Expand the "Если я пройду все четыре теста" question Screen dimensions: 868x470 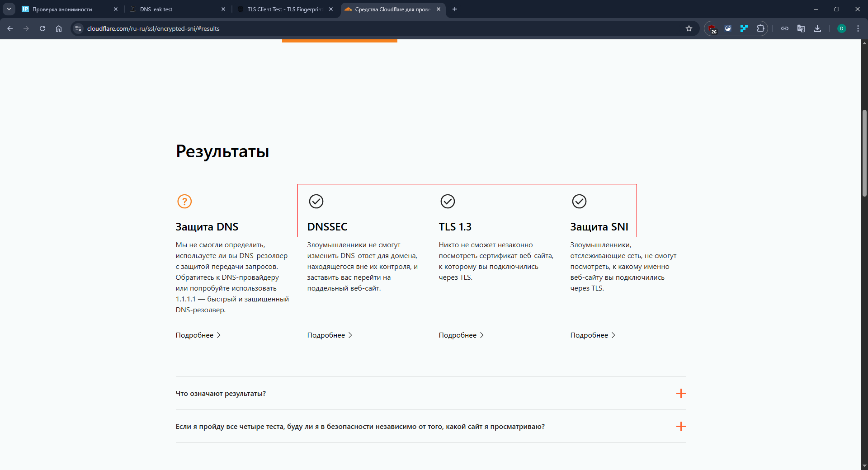click(x=680, y=426)
